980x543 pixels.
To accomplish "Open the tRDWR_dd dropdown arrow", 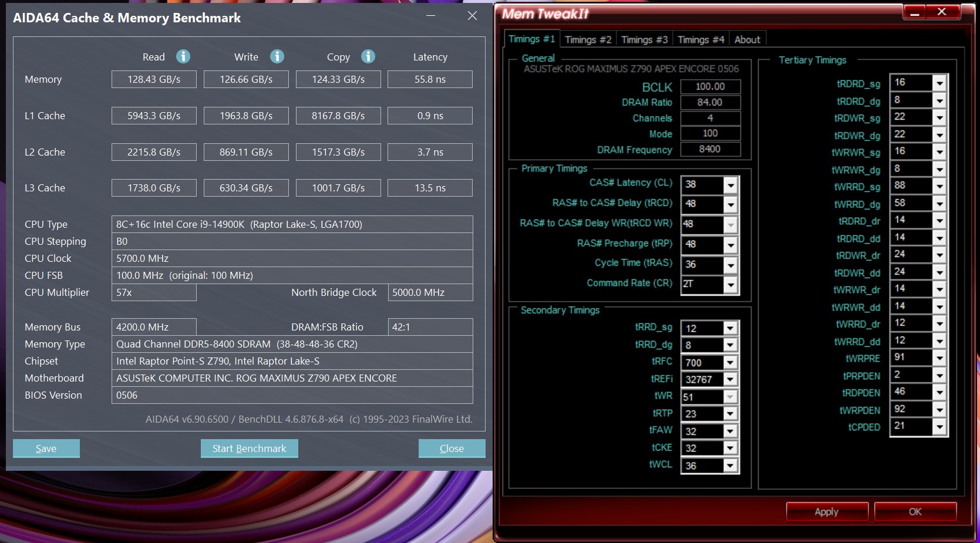I will point(939,272).
